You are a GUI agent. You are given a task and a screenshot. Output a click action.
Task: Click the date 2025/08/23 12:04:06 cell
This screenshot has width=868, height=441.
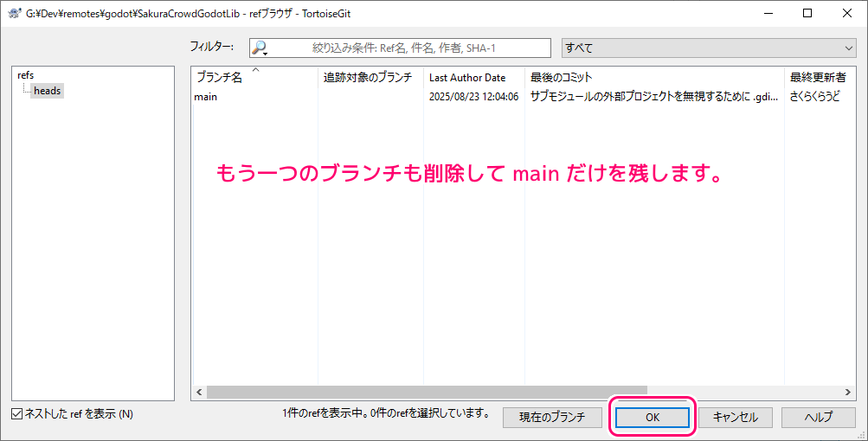[x=474, y=97]
